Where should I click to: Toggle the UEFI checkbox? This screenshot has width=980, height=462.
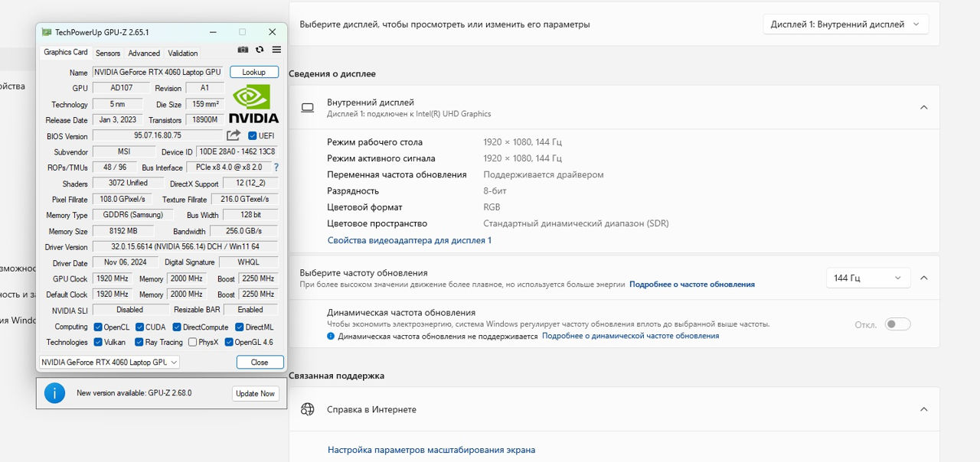[253, 136]
